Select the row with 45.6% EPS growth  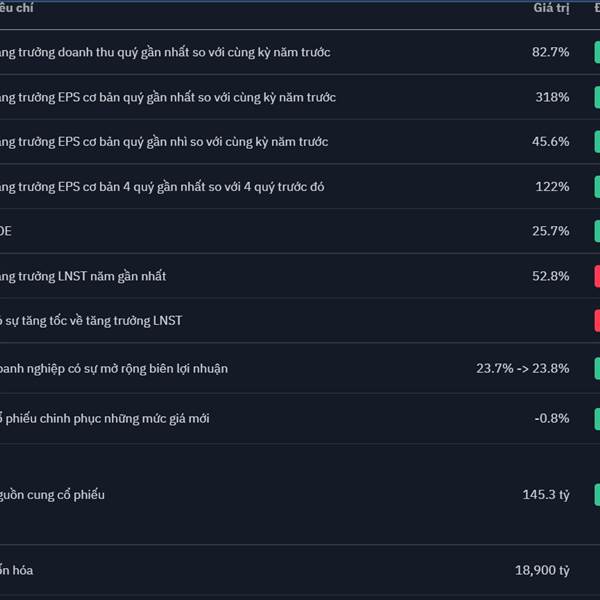click(x=300, y=142)
